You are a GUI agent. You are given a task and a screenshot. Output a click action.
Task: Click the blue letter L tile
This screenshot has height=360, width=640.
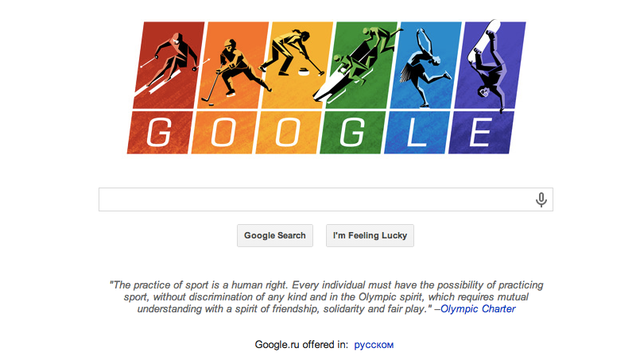416,133
